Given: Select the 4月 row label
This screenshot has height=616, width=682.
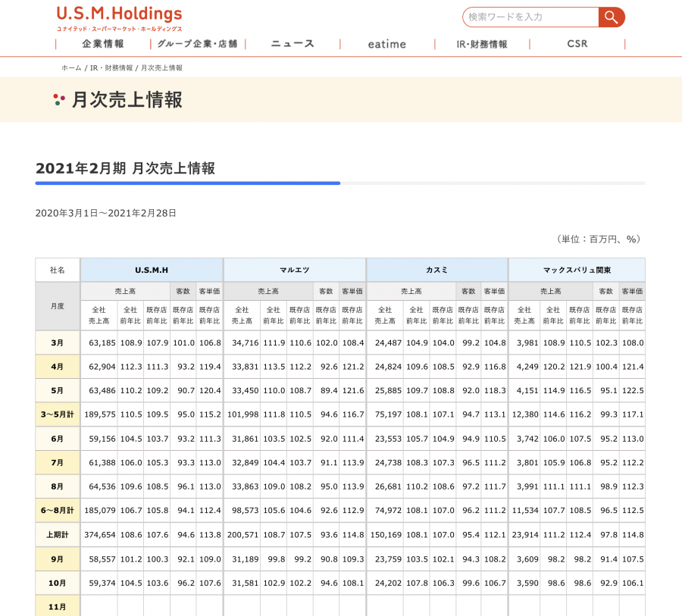Looking at the screenshot, I should click(x=58, y=367).
